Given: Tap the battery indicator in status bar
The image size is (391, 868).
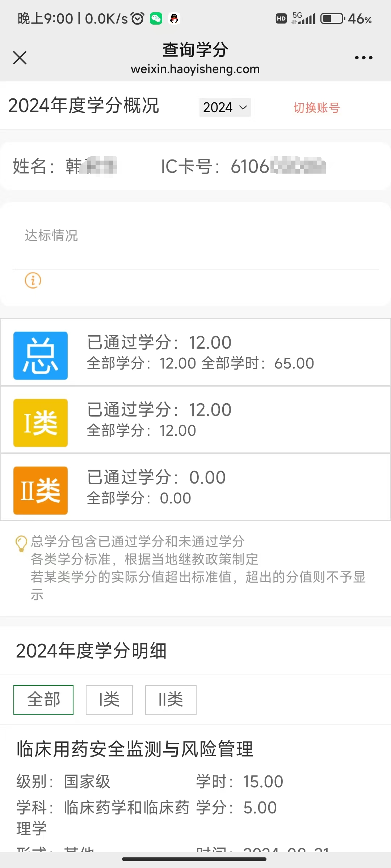Looking at the screenshot, I should [333, 18].
